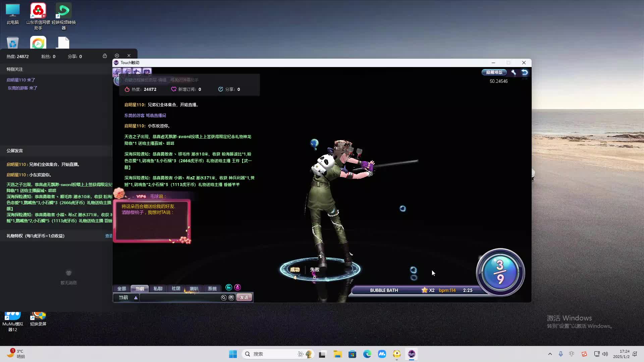Click the eraser clear icon in chat bar
Screen dimensions: 644x362
pyautogui.click(x=224, y=298)
